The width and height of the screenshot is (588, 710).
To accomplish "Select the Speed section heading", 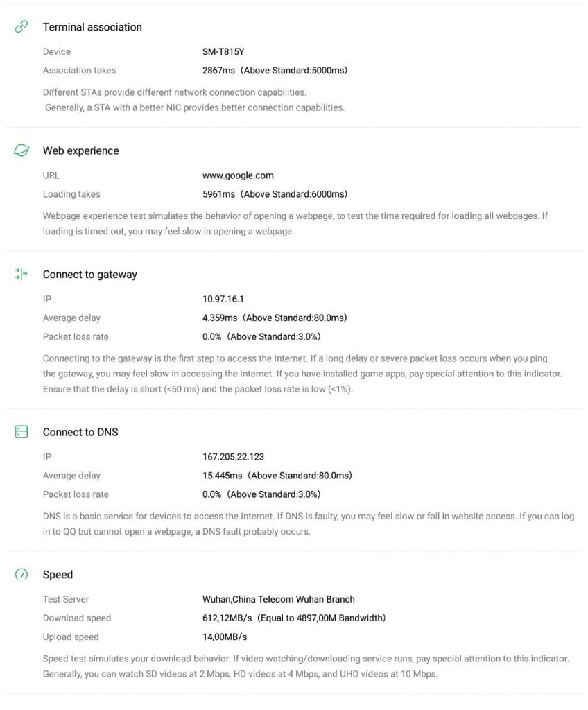I will coord(58,575).
